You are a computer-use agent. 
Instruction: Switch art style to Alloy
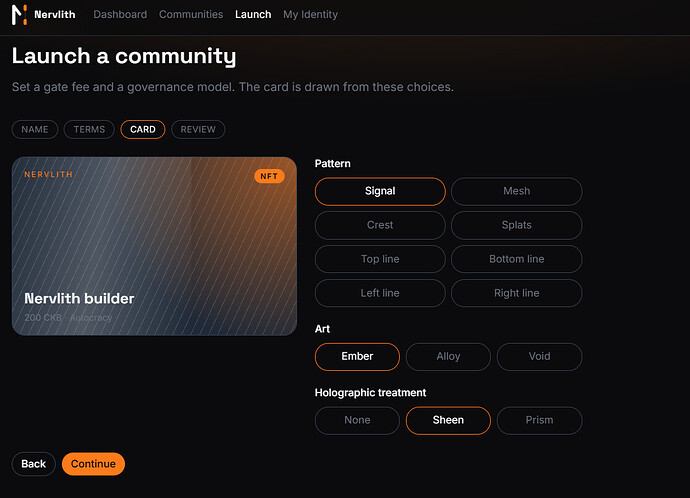pos(448,357)
